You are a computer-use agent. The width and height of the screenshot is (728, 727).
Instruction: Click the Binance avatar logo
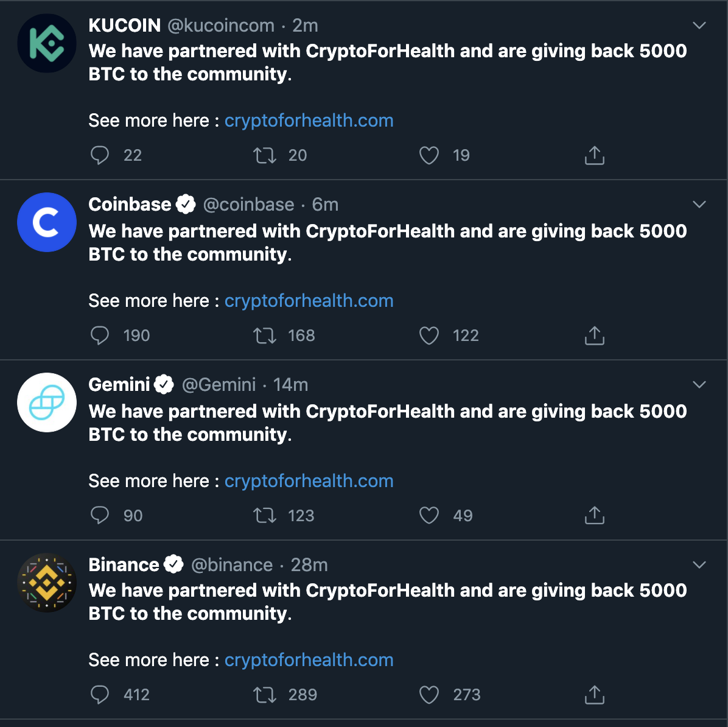[x=47, y=583]
